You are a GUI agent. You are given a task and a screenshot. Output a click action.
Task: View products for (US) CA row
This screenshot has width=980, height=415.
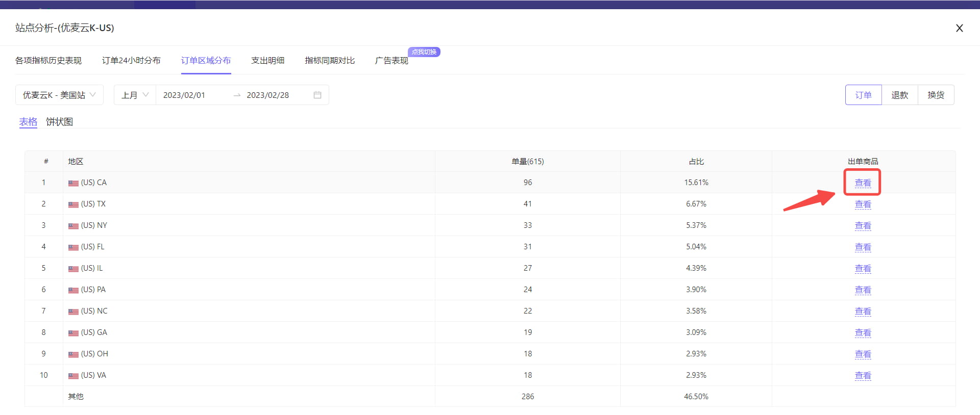(863, 183)
